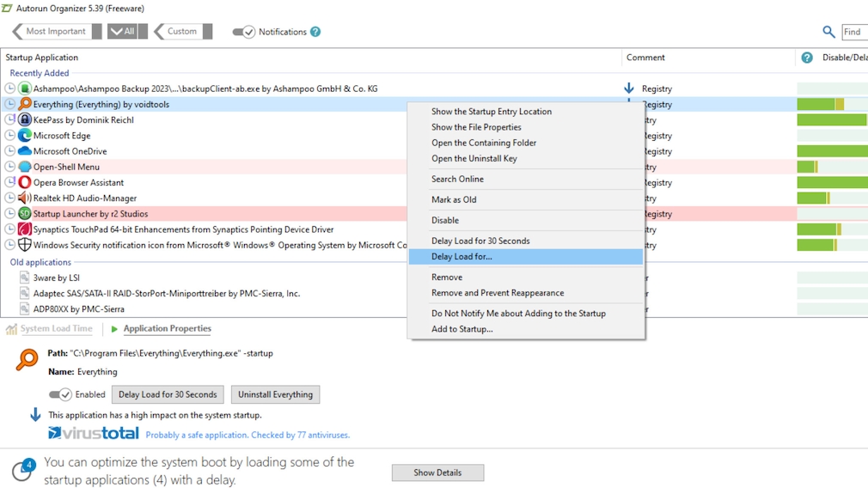Click the ADP80XX file icon
The width and height of the screenshot is (868, 488).
click(x=24, y=308)
